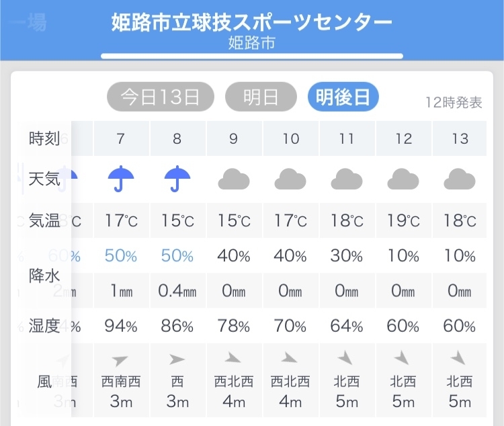
Task: Switch to the 明日 forecast tab
Action: pos(261,97)
